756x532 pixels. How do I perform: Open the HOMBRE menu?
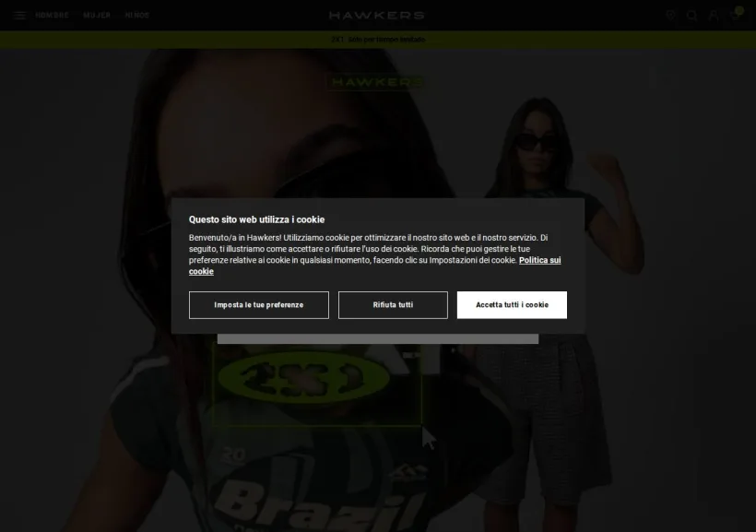tap(52, 16)
